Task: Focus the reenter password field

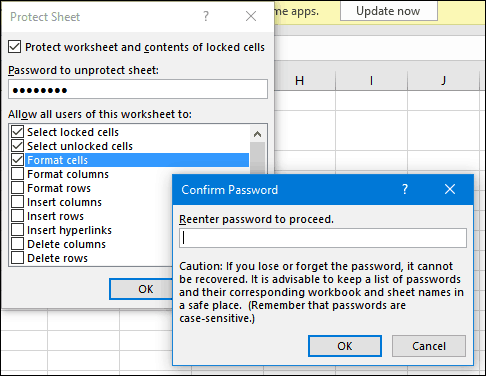Action: click(323, 238)
